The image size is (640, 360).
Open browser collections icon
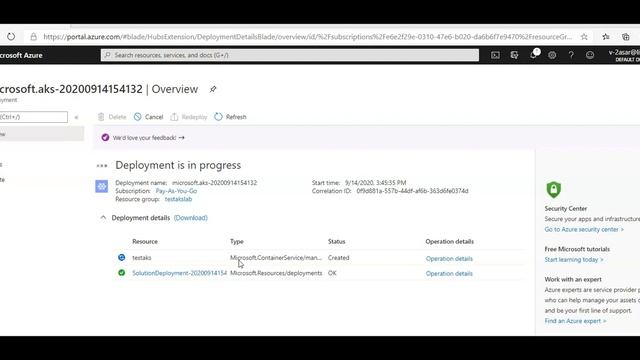(x=626, y=37)
